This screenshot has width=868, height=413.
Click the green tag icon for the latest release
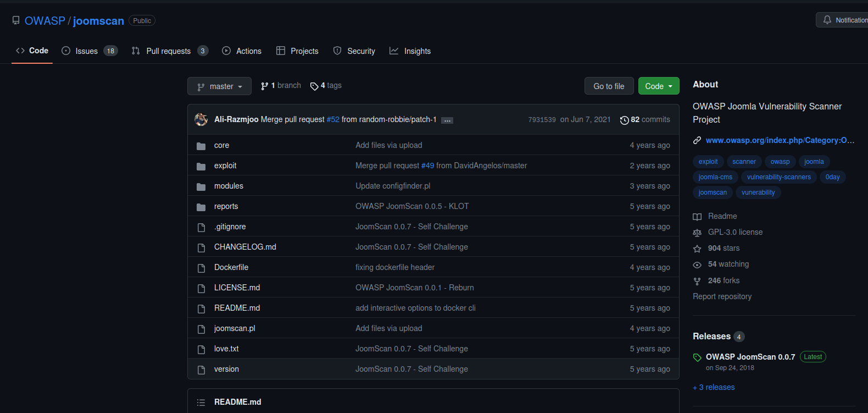pyautogui.click(x=697, y=357)
